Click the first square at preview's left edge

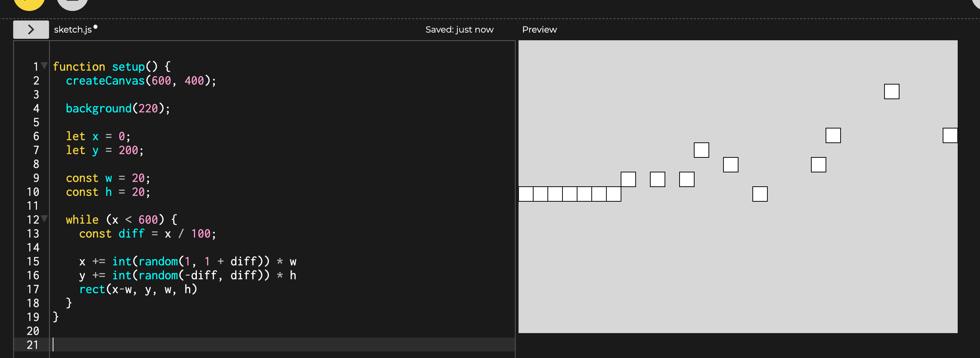point(526,194)
